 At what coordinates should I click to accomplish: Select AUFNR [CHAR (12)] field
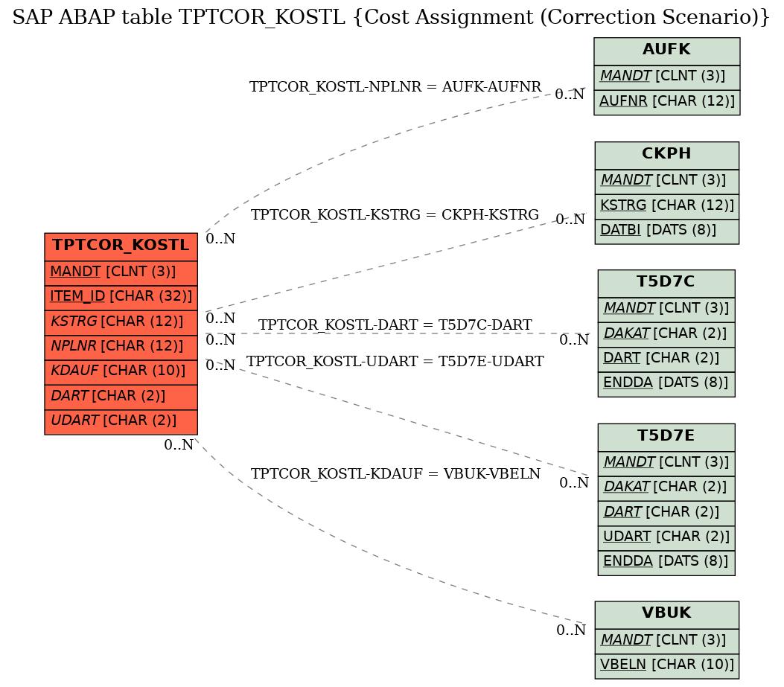[x=666, y=103]
